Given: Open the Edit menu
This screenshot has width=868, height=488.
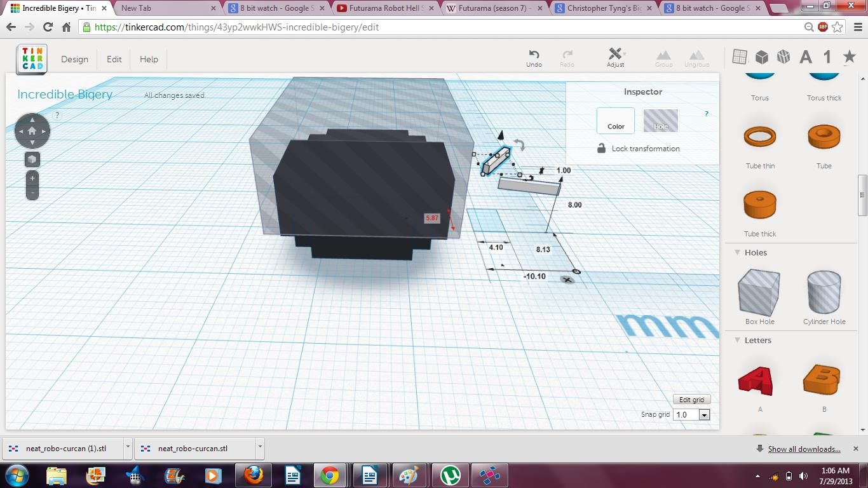Looking at the screenshot, I should [x=114, y=59].
